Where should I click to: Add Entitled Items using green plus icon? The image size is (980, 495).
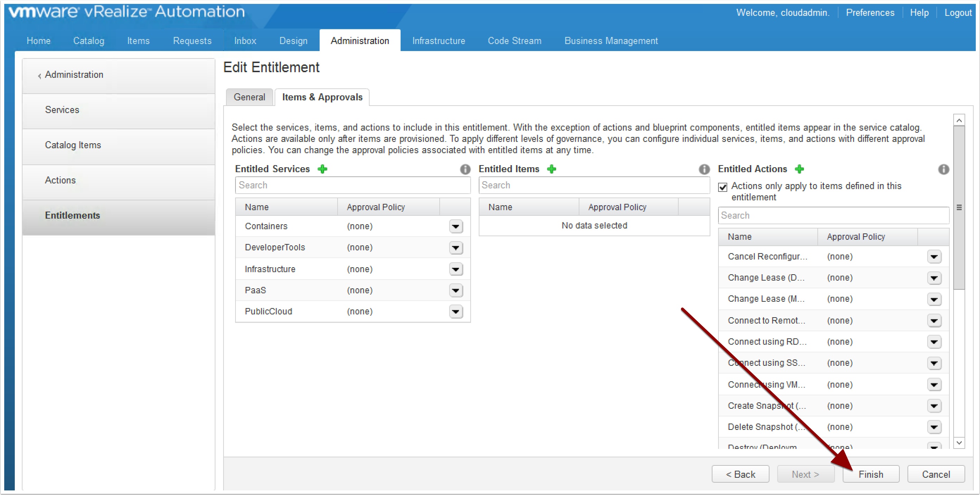(x=551, y=169)
